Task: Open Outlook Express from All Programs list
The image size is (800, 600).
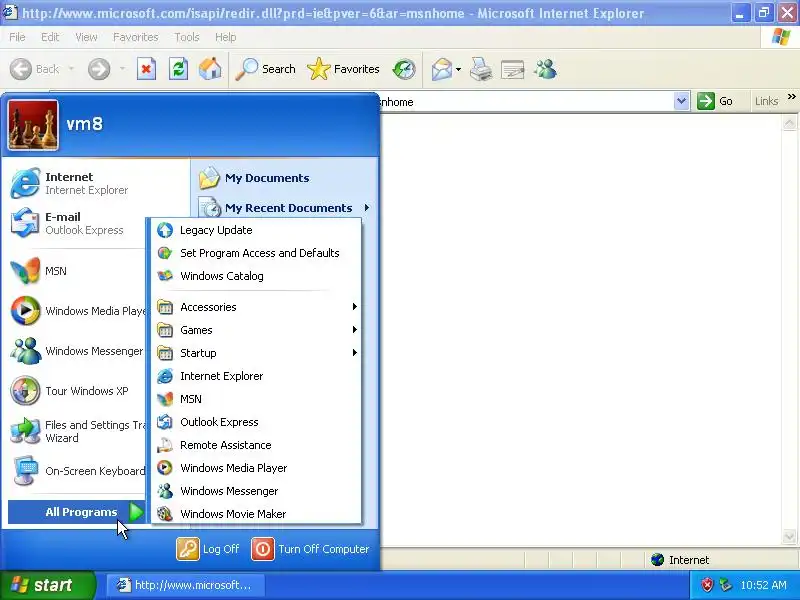Action: pyautogui.click(x=257, y=422)
